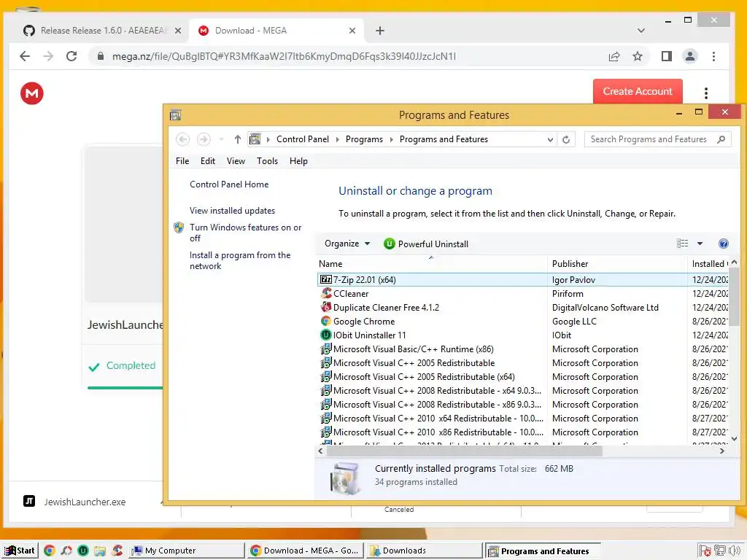The image size is (747, 560).
Task: Expand the chevron after Control Panel breadcrumb
Action: 337,139
